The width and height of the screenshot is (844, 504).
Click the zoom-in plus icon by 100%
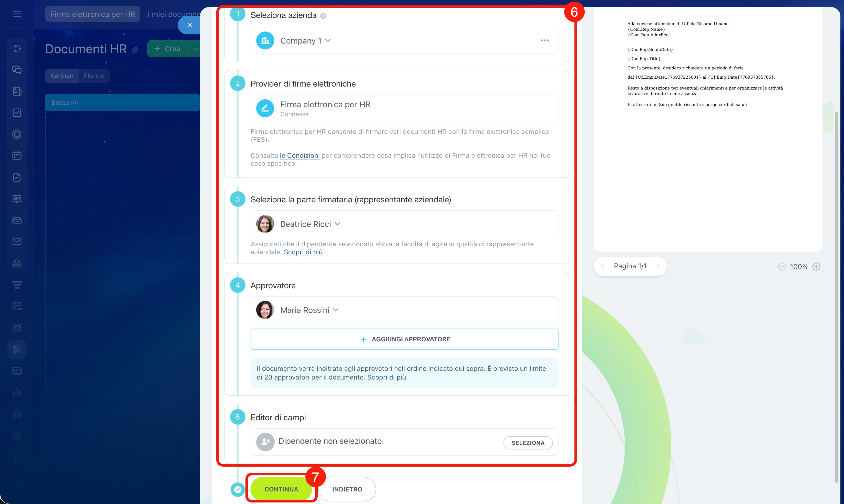tap(816, 267)
